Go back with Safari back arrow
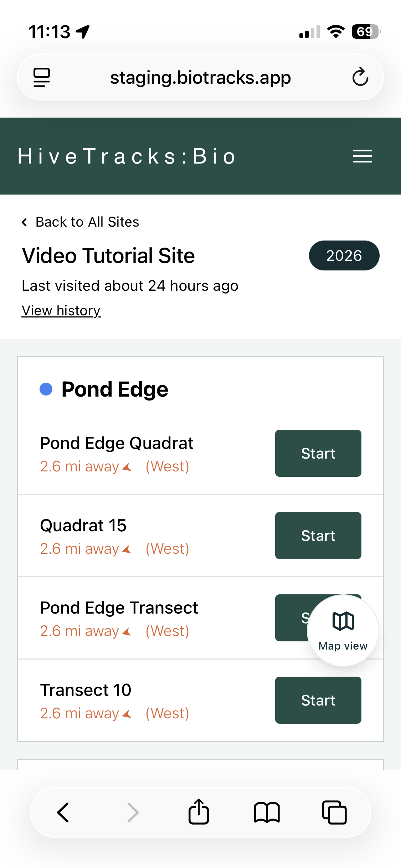401x868 pixels. click(x=63, y=812)
